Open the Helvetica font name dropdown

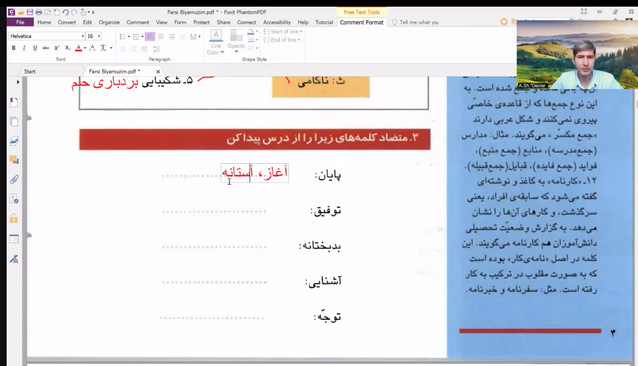(x=47, y=36)
